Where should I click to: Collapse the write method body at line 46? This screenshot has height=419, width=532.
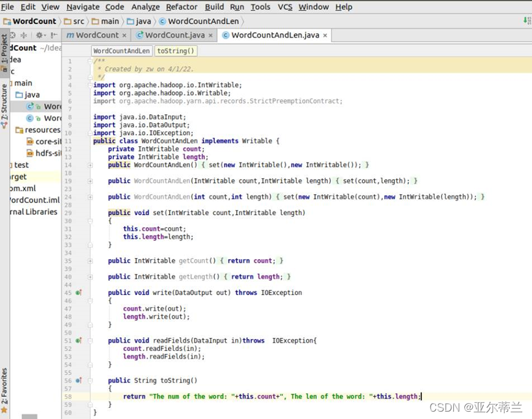click(x=90, y=300)
